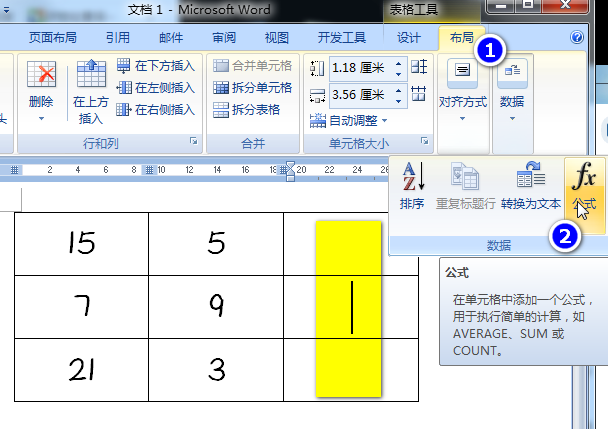
Task: Click Insert Left (在左侧插入)
Action: coord(155,88)
